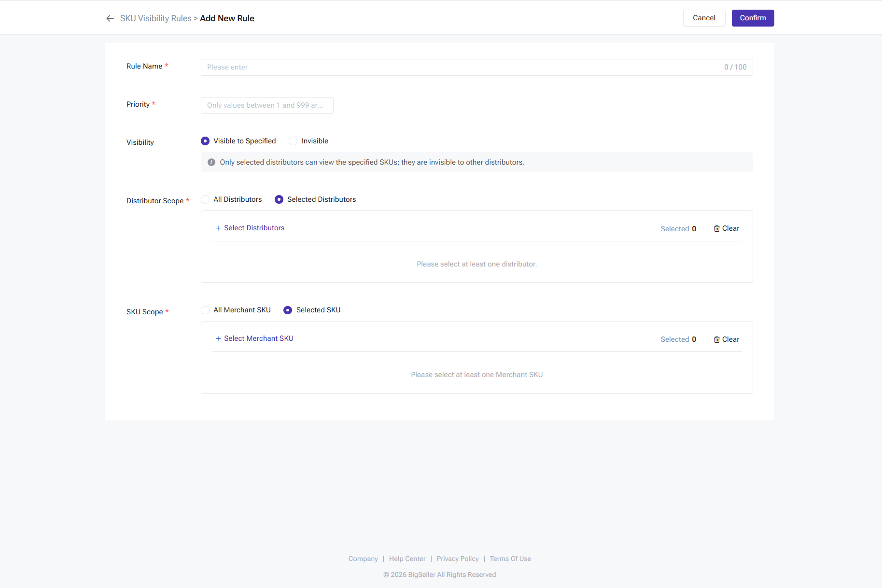The height and width of the screenshot is (588, 882).
Task: Open the Terms Of Use footer link
Action: click(x=510, y=559)
